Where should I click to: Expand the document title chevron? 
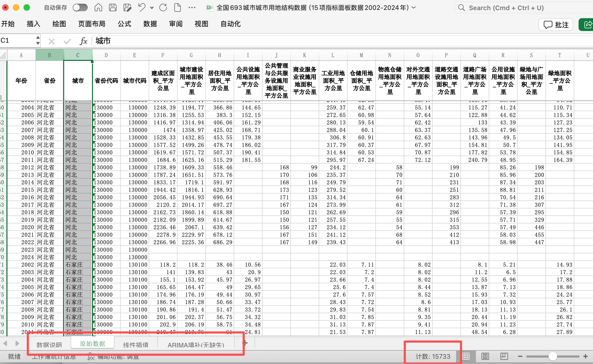click(414, 7)
